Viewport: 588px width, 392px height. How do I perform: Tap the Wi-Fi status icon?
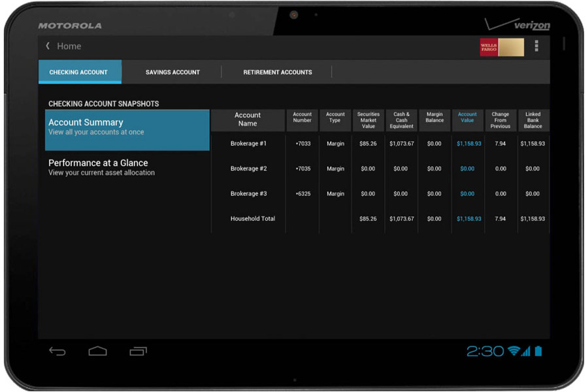pos(514,351)
